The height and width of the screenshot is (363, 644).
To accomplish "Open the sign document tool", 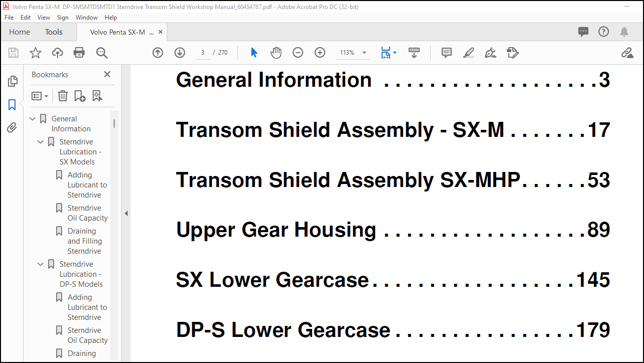I will pos(491,53).
